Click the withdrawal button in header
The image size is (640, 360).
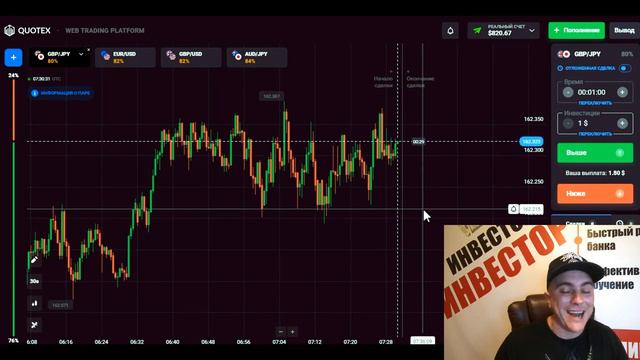coord(624,31)
